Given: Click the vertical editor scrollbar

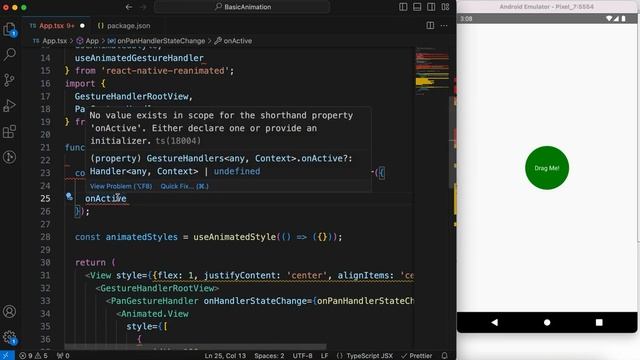Looking at the screenshot, I should [x=452, y=143].
